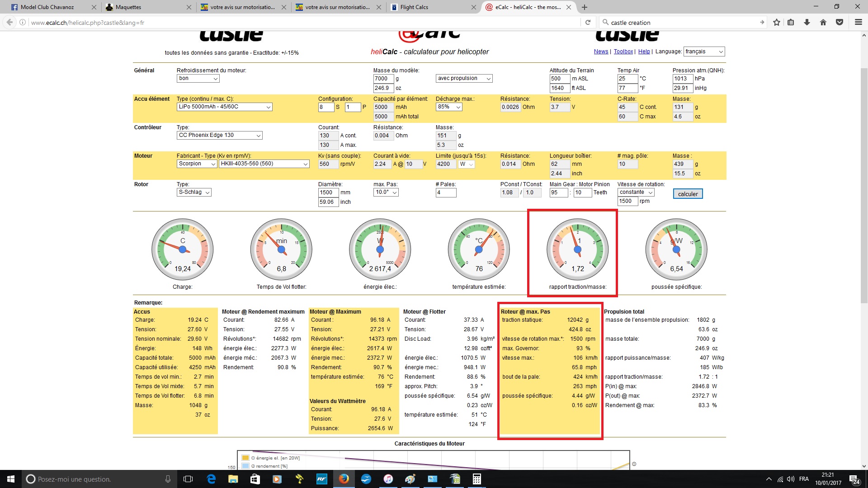Open File Explorer from taskbar
868x488 pixels.
click(x=233, y=479)
